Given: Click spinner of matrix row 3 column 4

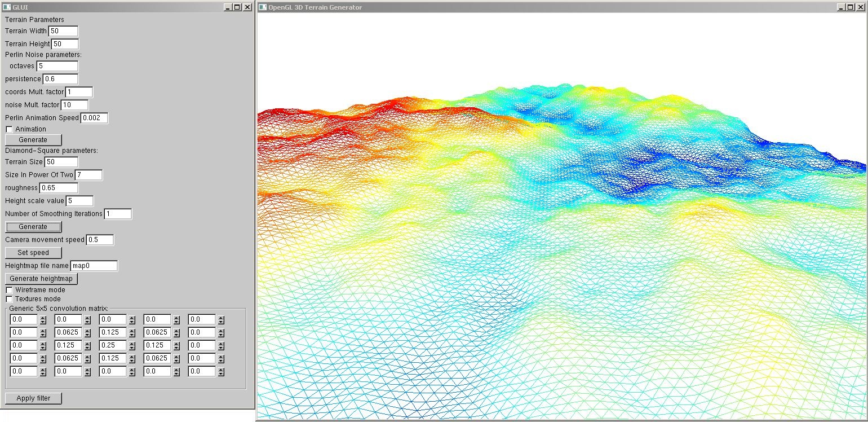Looking at the screenshot, I should coord(176,346).
